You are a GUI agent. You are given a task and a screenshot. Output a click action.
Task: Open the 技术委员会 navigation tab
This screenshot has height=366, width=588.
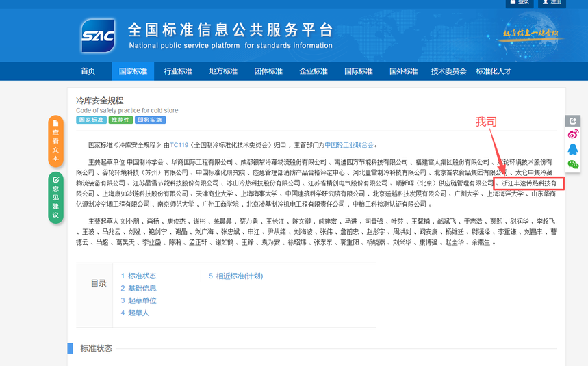click(x=448, y=71)
